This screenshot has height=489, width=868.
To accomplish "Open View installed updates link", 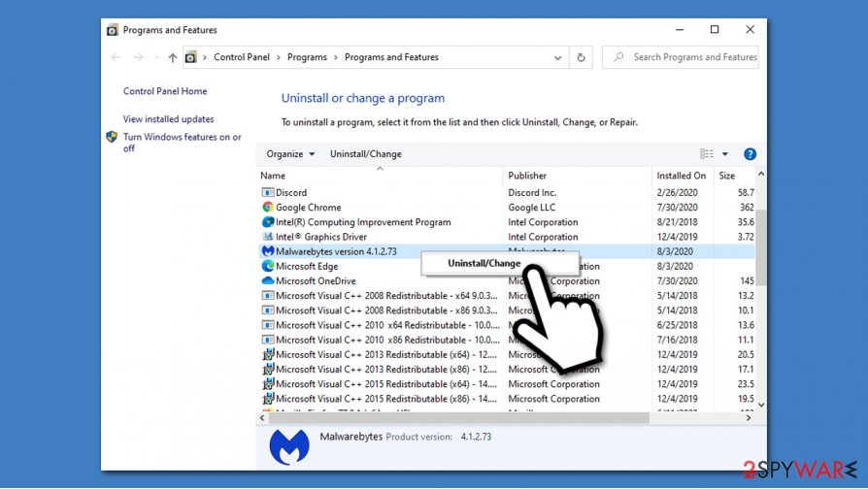I will coord(168,119).
